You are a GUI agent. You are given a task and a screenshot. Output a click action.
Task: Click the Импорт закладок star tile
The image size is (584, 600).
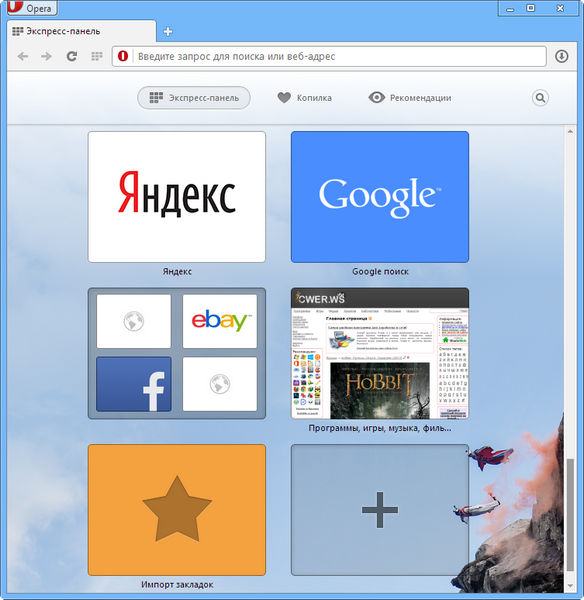pyautogui.click(x=177, y=510)
